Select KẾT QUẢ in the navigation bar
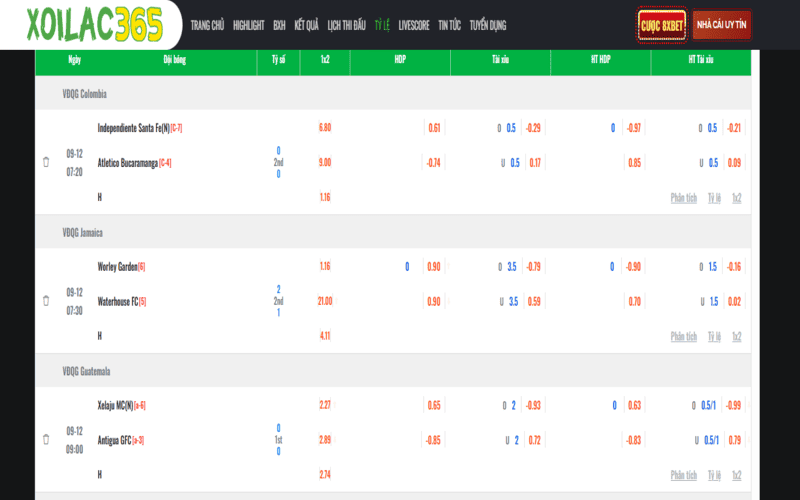 [306, 25]
